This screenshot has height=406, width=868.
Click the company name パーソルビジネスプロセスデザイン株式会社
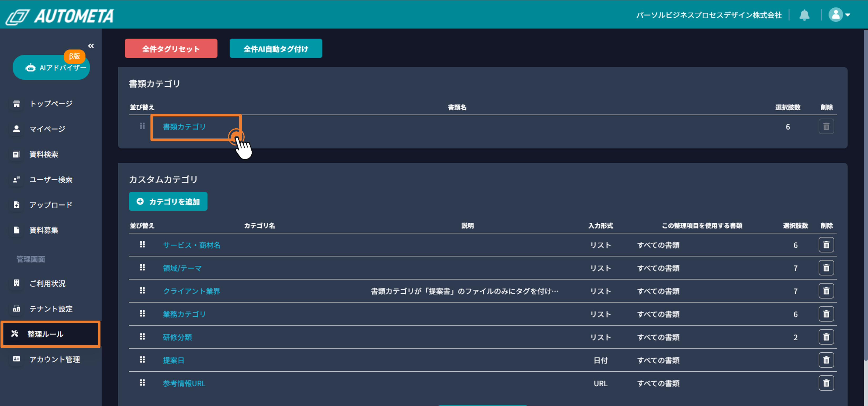709,15
